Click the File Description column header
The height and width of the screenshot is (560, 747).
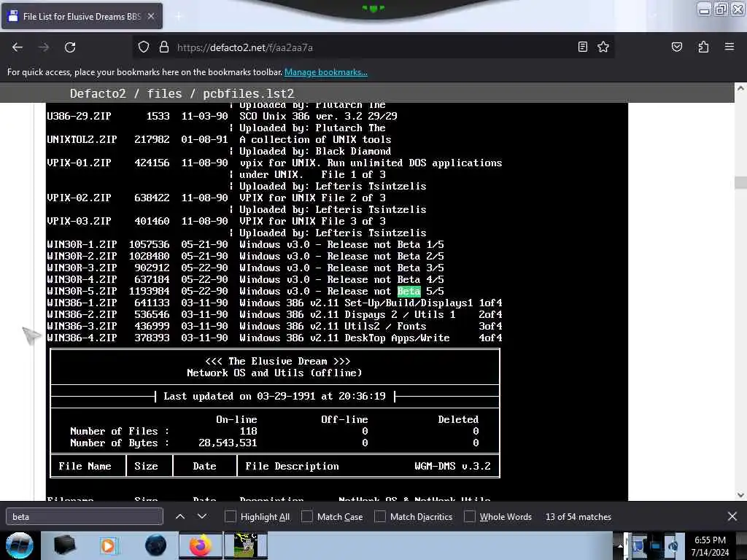click(292, 466)
